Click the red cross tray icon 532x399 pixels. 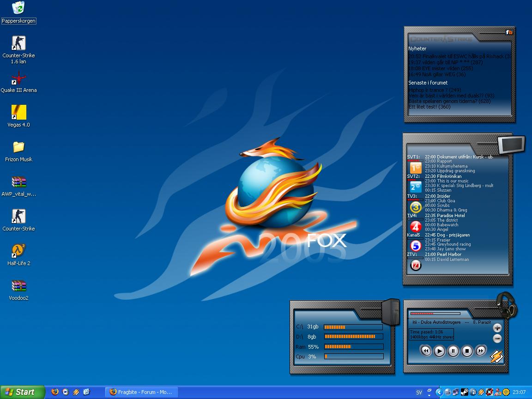[x=489, y=392]
